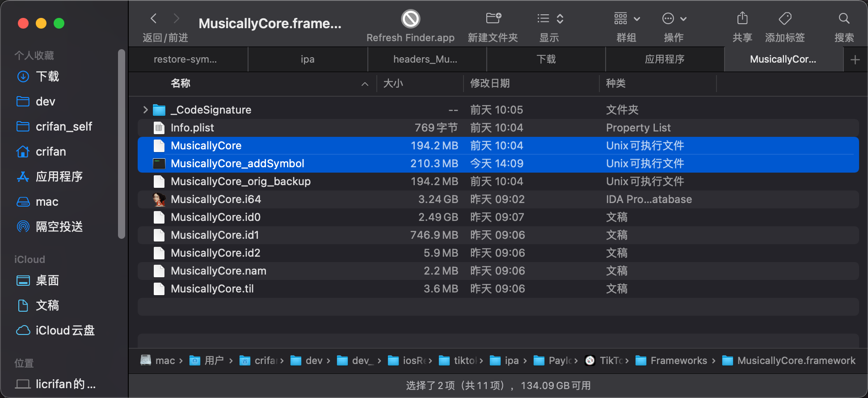This screenshot has width=868, height=398.
Task: Create a new folder via toolbar icon
Action: [x=493, y=19]
